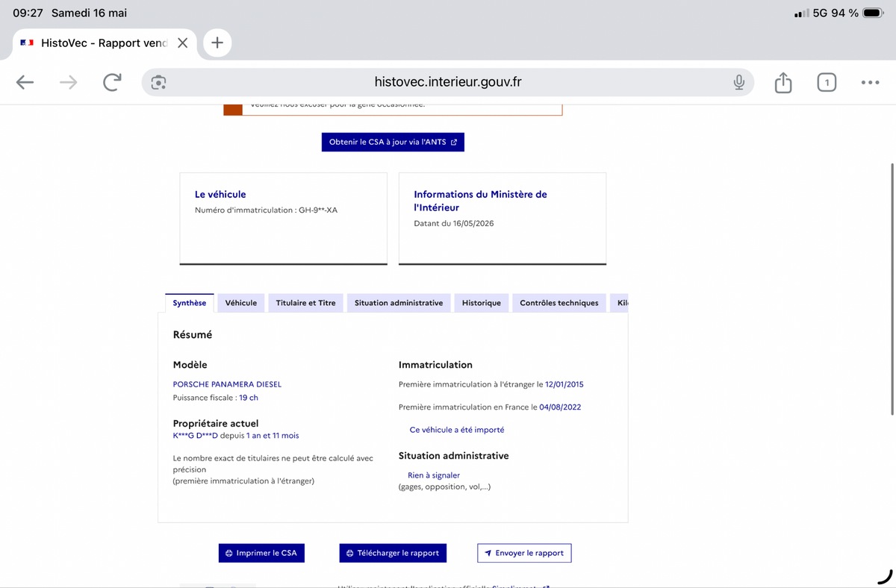Go back with the browser back arrow
This screenshot has height=588, width=896.
pyautogui.click(x=25, y=83)
